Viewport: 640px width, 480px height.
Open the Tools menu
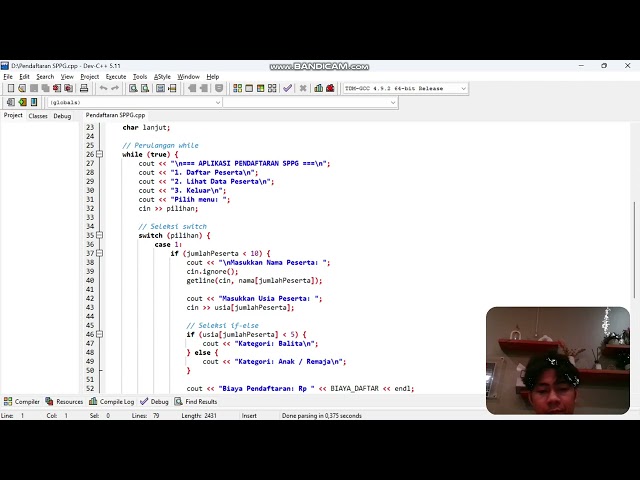(140, 77)
